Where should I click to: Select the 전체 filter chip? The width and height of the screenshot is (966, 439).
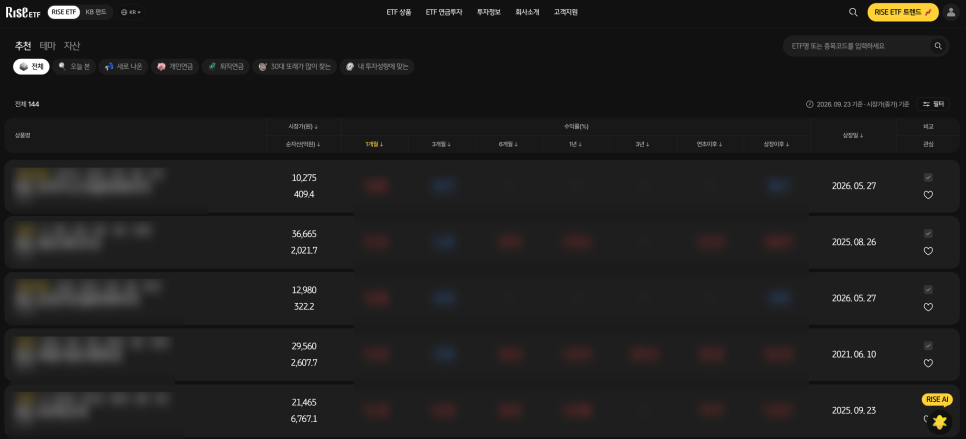(31, 66)
